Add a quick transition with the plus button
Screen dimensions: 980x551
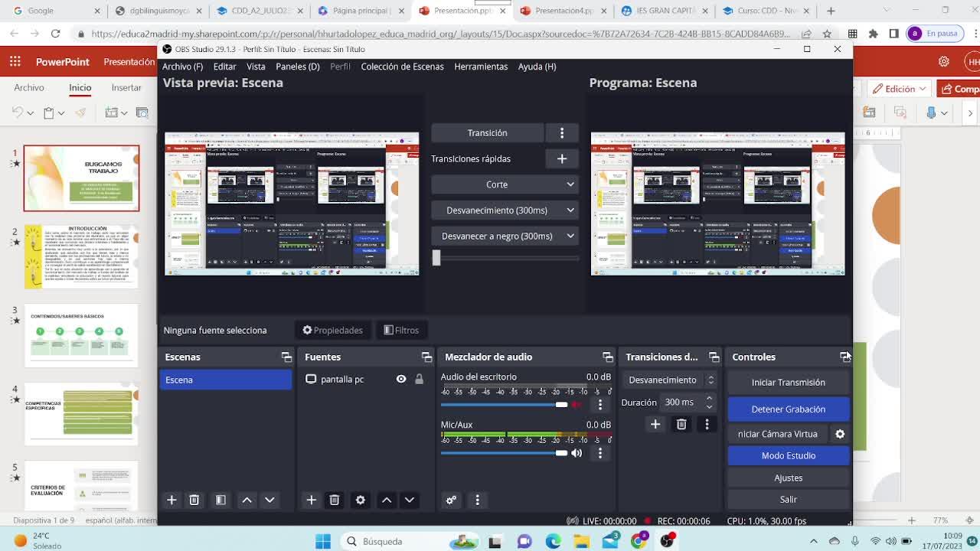click(x=561, y=158)
